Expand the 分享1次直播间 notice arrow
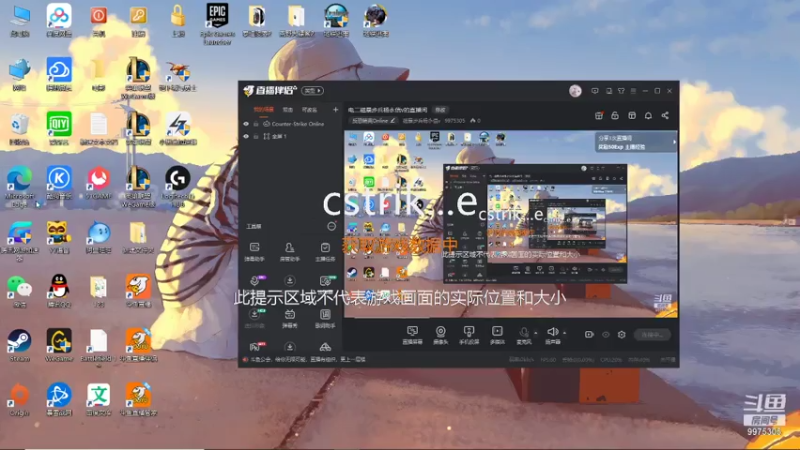The width and height of the screenshot is (800, 450). (x=674, y=142)
